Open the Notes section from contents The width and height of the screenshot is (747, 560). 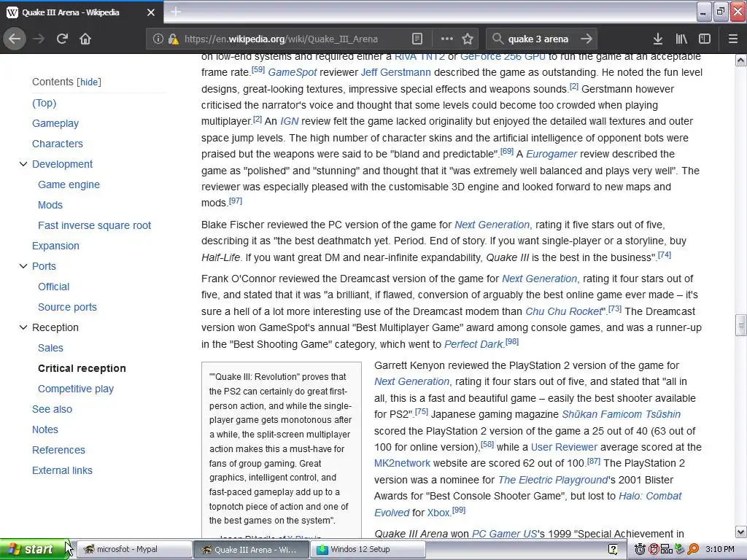44,430
